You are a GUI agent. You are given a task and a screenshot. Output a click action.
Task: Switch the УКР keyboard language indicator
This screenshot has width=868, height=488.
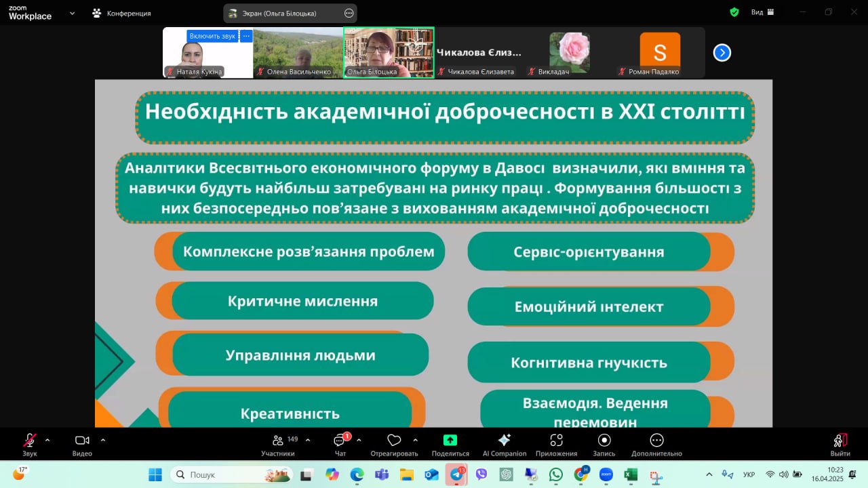[x=749, y=474]
